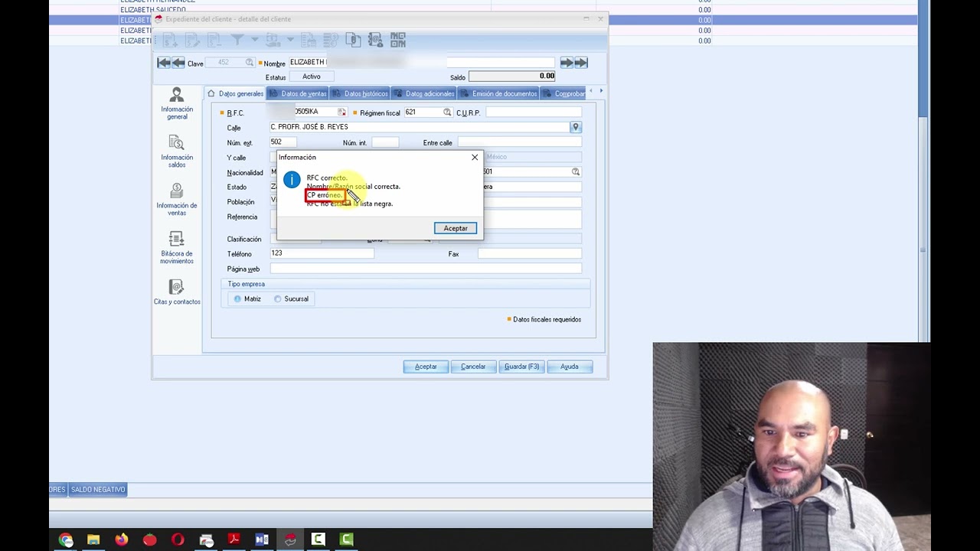Open File Explorer from the taskbar
This screenshot has width=980, height=551.
click(x=93, y=540)
